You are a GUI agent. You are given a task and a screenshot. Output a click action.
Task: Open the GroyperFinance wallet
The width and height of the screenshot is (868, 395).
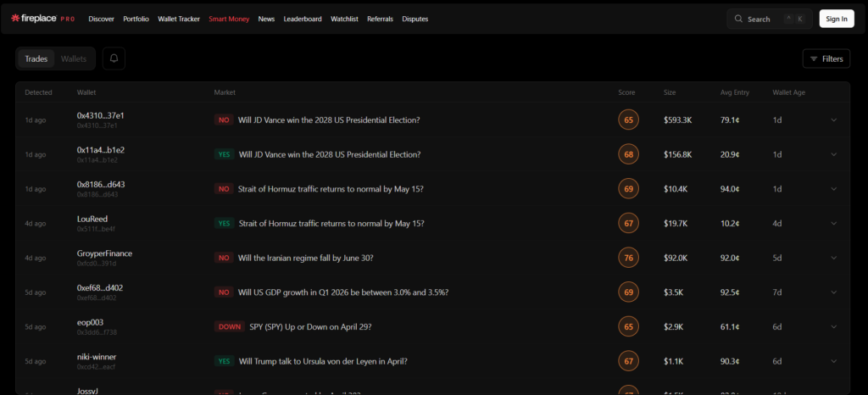104,253
